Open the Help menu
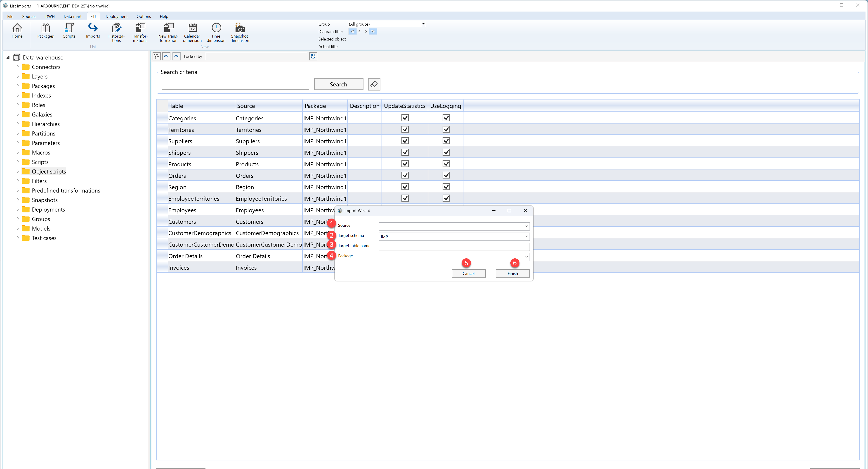This screenshot has height=469, width=868. [x=164, y=16]
